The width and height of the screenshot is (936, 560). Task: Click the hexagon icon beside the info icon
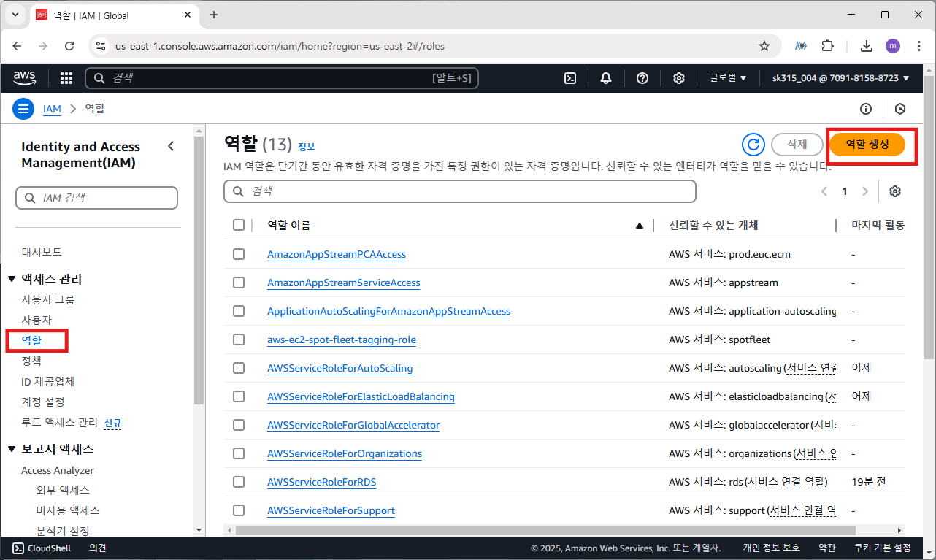point(900,109)
